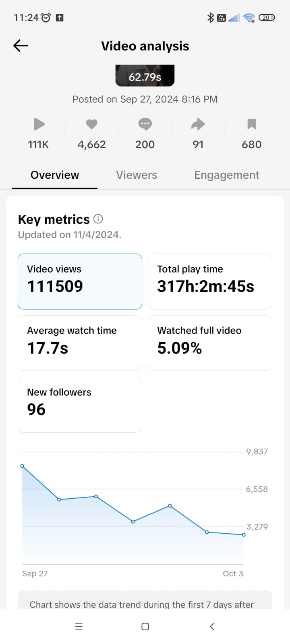Select the New followers metric card
Viewport: 290px width, 644px height.
pyautogui.click(x=80, y=405)
